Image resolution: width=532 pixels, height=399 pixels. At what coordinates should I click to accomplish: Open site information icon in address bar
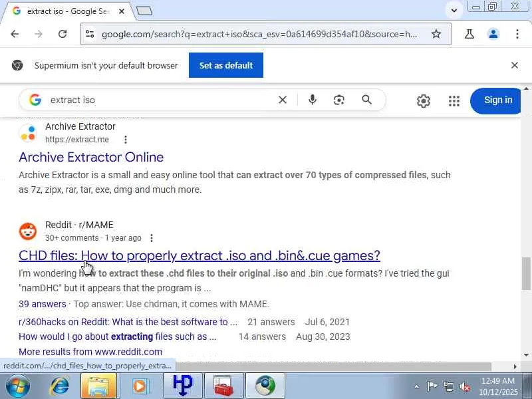90,34
